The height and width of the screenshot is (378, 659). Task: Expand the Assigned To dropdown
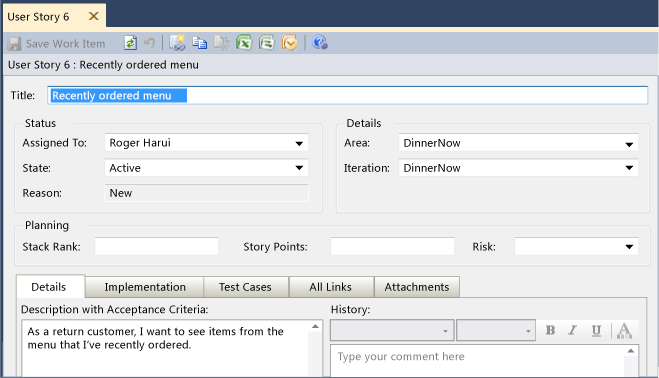pos(299,143)
